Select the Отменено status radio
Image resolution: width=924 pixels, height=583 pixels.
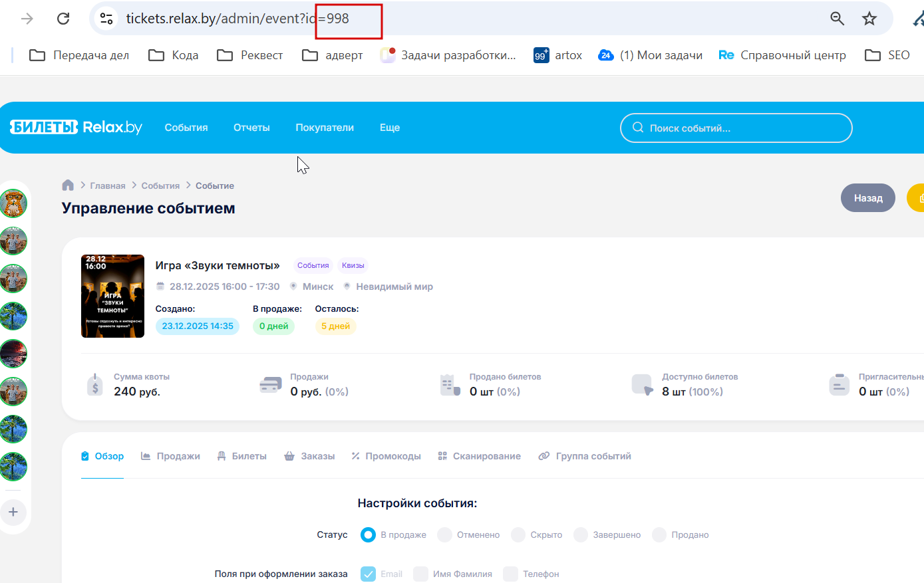point(444,534)
